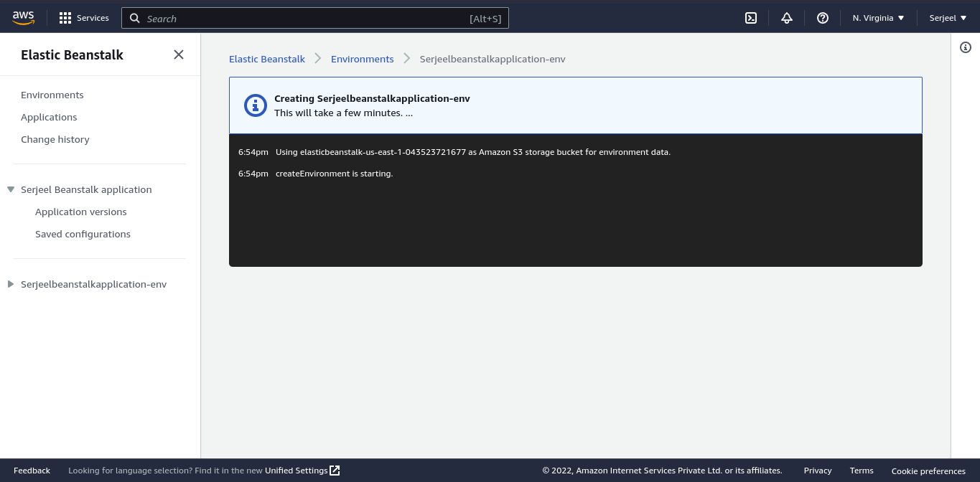Open the Services grid menu
The image size is (980, 482).
pyautogui.click(x=65, y=18)
